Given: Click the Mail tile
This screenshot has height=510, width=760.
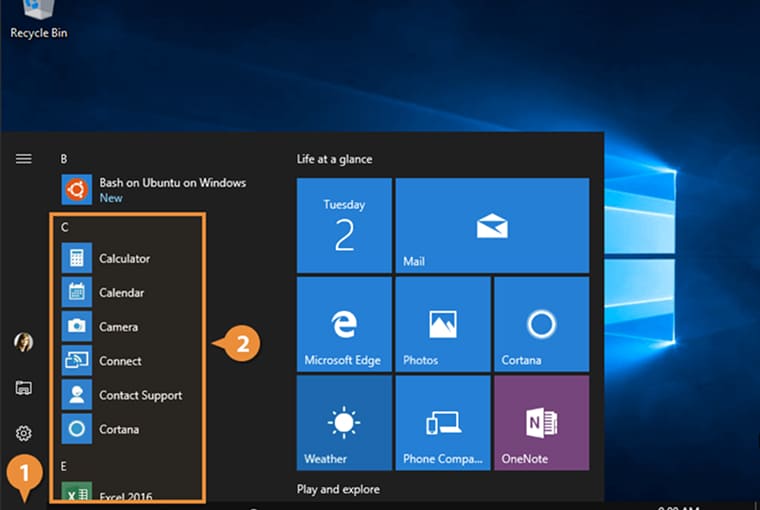Looking at the screenshot, I should pyautogui.click(x=491, y=226).
